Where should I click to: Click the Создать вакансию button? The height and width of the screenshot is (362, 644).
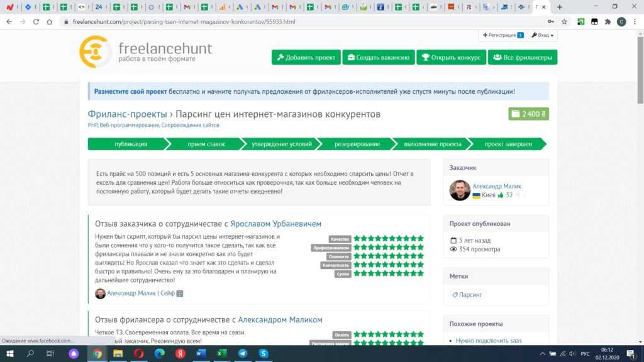point(379,57)
